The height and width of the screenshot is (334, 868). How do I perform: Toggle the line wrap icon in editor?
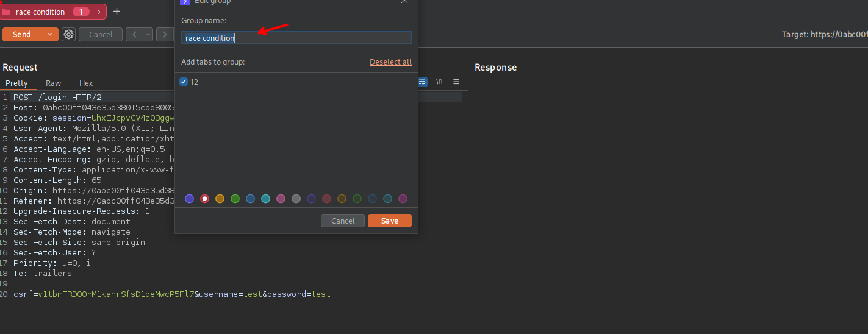[423, 82]
